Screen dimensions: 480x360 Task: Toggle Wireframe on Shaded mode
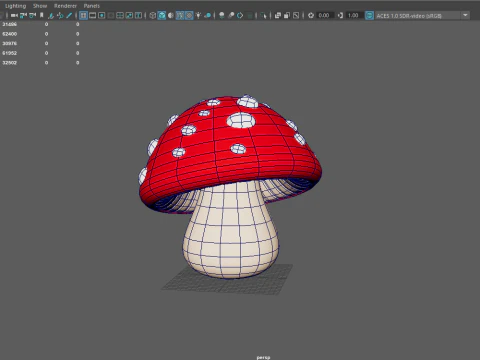[180, 15]
